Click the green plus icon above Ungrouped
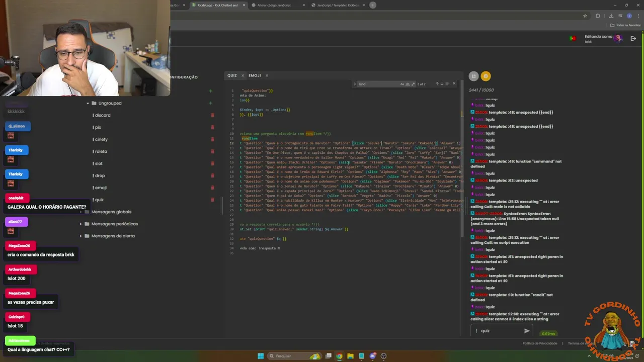Screen dimensions: 644x362 (210, 91)
